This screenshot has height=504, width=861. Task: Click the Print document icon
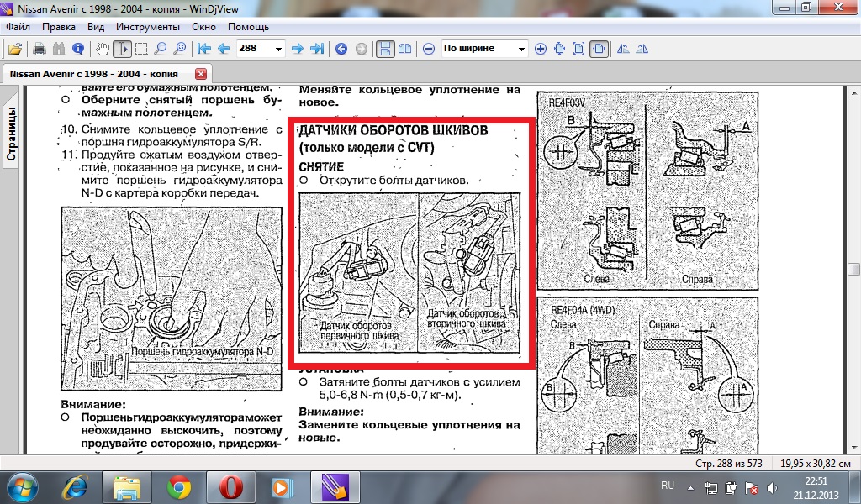40,49
